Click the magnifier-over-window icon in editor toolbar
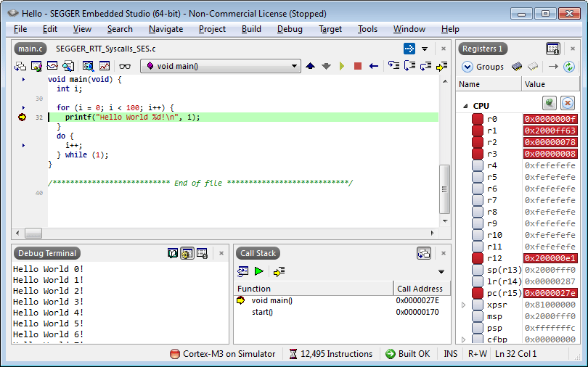This screenshot has width=588, height=367. coord(88,66)
